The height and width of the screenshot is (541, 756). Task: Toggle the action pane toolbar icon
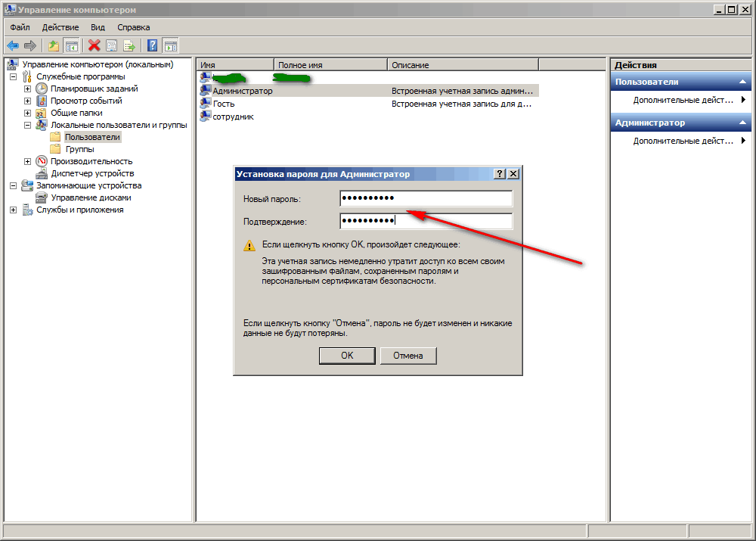tap(171, 46)
